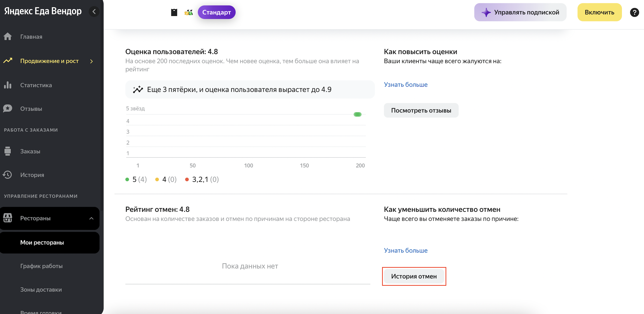Click the История clock icon

click(8, 175)
